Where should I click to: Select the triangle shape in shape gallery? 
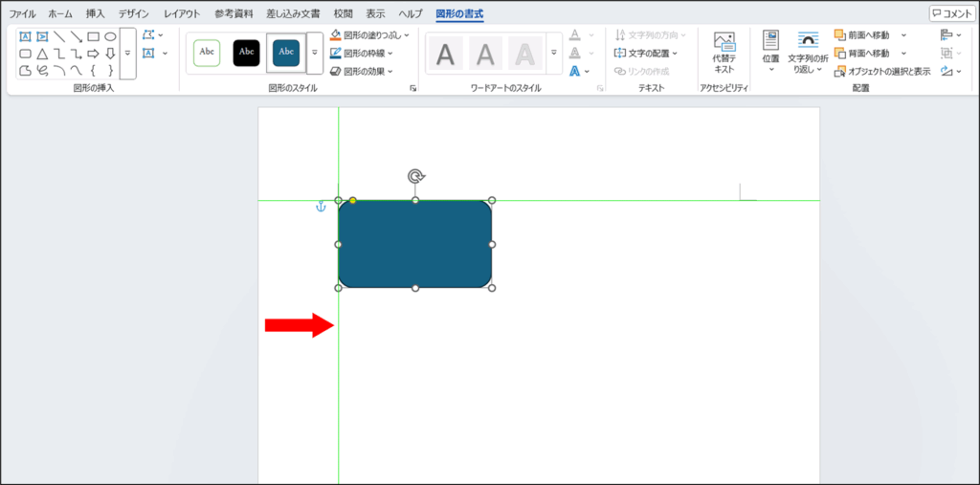42,54
